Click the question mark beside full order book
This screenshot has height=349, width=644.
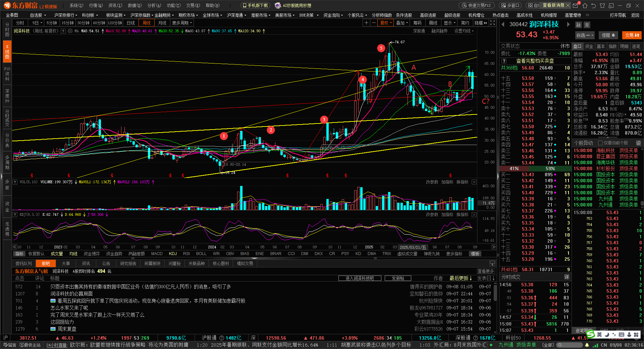[x=504, y=61]
